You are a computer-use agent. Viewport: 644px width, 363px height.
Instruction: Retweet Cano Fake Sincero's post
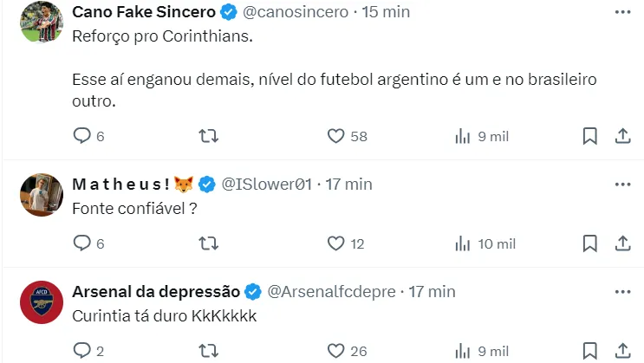click(209, 136)
